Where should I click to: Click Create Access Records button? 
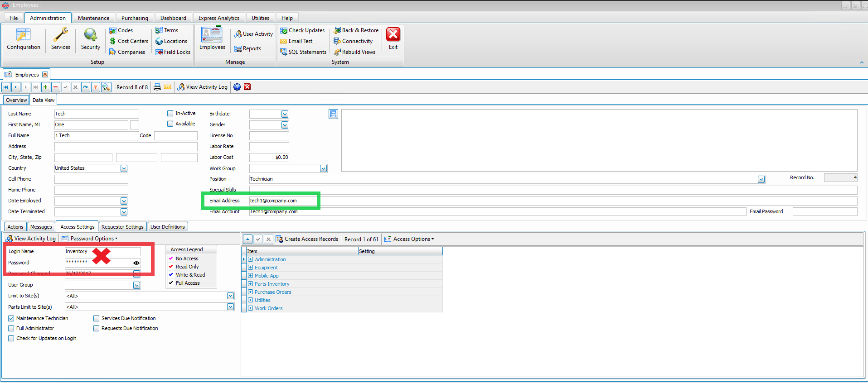(x=307, y=239)
